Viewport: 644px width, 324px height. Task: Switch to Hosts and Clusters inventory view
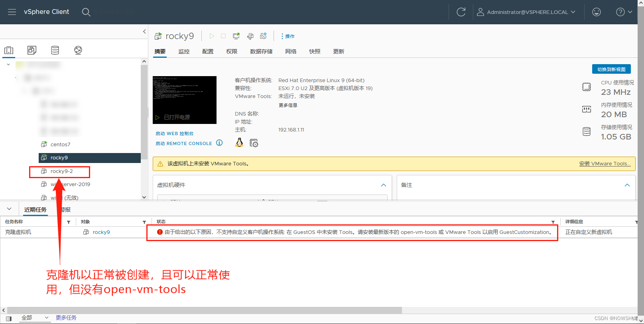pyautogui.click(x=9, y=50)
